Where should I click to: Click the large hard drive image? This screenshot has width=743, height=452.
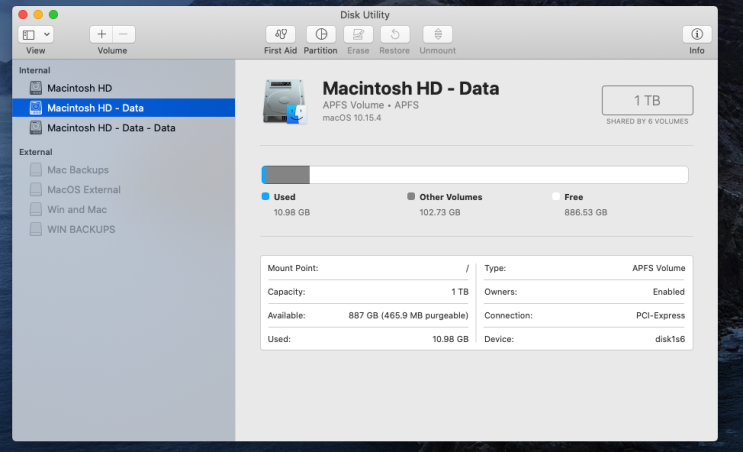click(x=284, y=101)
